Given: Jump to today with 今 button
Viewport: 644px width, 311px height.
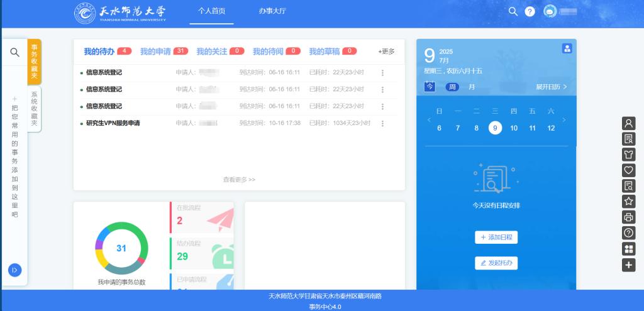Looking at the screenshot, I should click(430, 87).
